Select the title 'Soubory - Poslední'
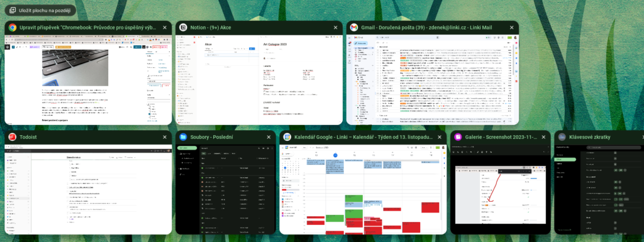 [x=212, y=137]
